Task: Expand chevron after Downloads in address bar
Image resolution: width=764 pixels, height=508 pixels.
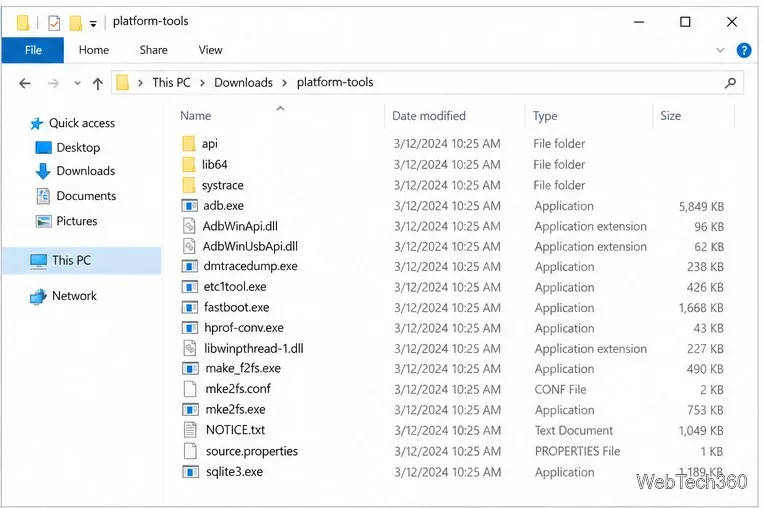Action: pos(285,83)
